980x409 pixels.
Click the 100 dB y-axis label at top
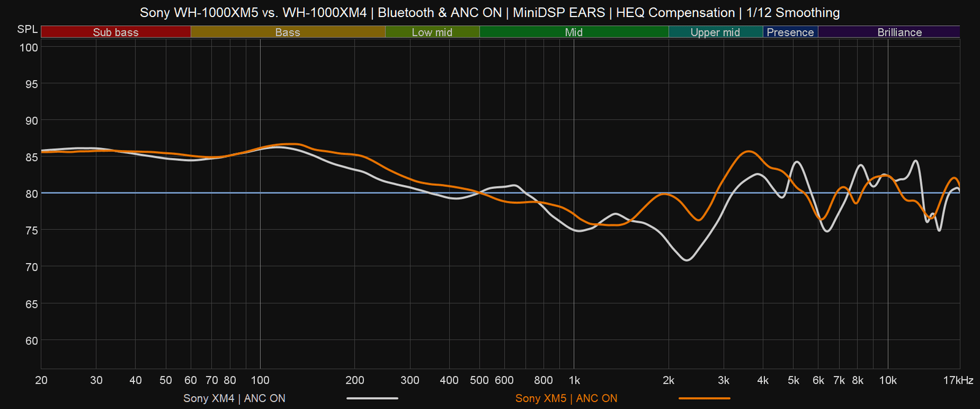tap(29, 47)
